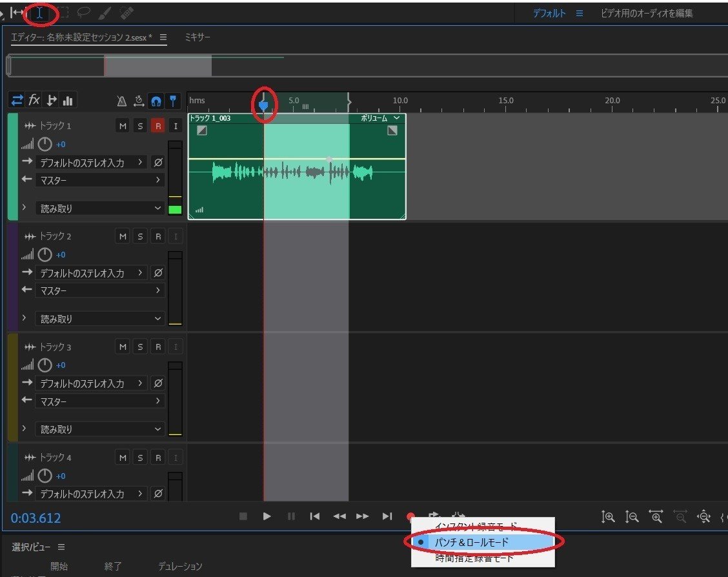Image resolution: width=728 pixels, height=577 pixels.
Task: Click トラック 2 volume knob
Action: (x=45, y=255)
